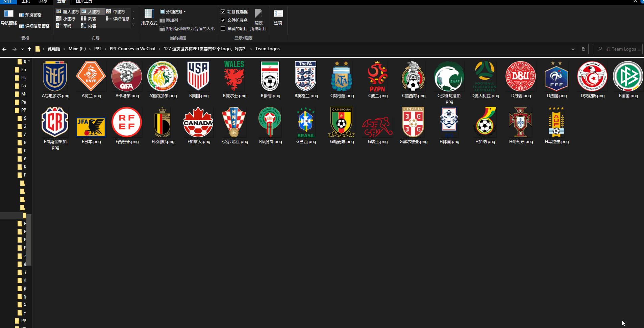
Task: Switch to the Share (共享) ribbon tab
Action: tap(43, 2)
